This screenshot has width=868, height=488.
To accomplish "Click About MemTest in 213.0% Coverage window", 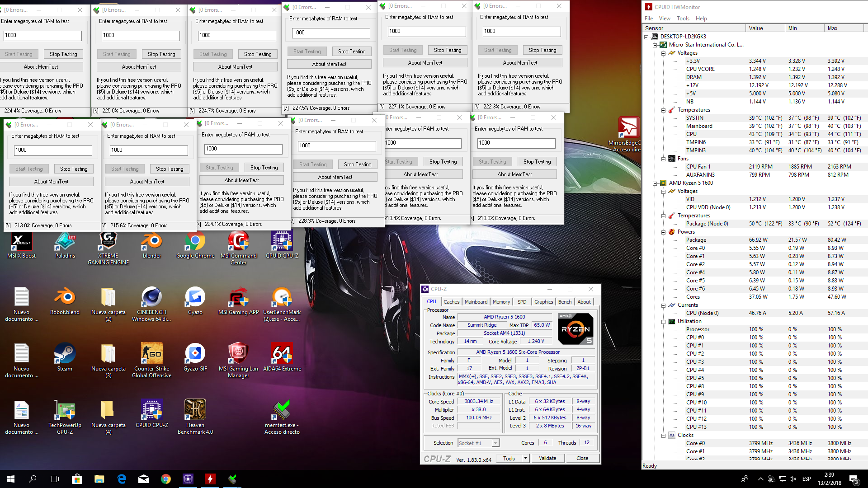I will tap(51, 182).
